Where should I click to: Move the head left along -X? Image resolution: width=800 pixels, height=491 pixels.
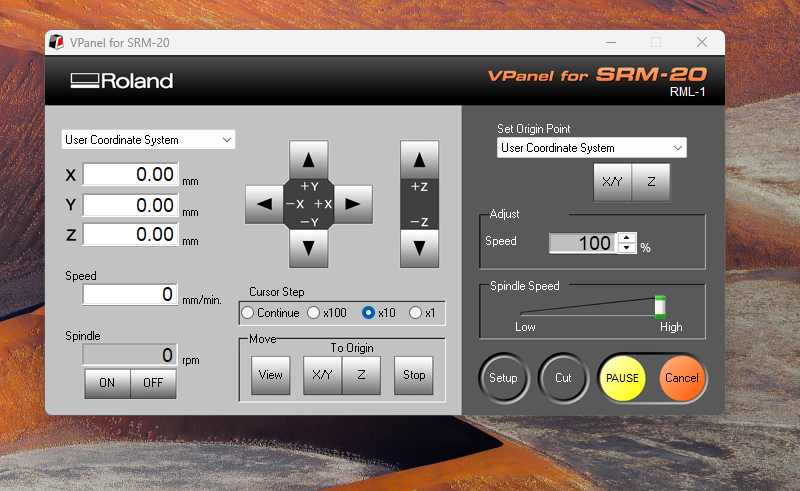[x=264, y=204]
